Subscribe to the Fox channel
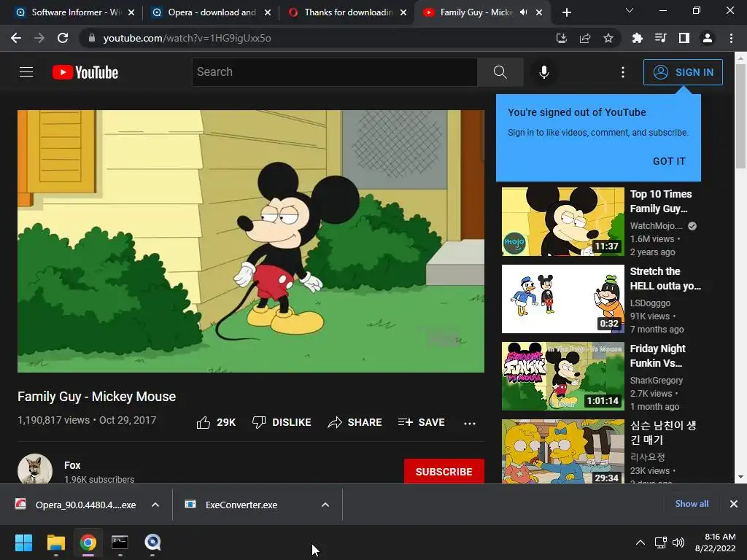This screenshot has height=560, width=747. (444, 472)
